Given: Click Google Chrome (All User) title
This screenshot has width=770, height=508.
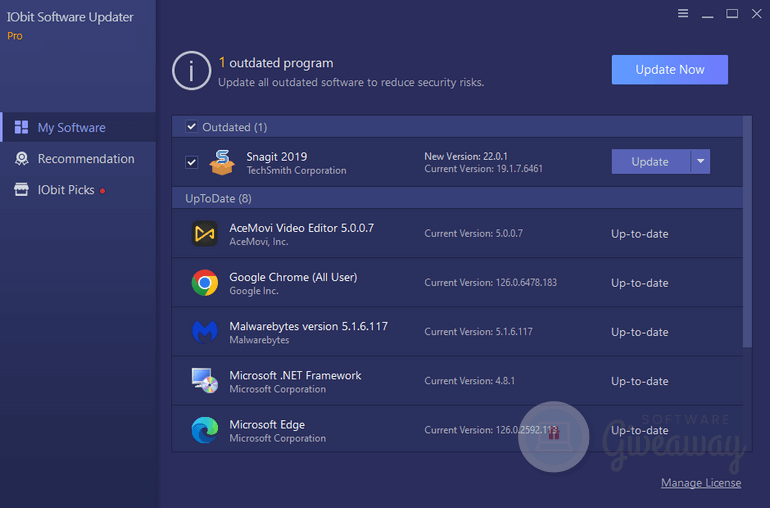Looking at the screenshot, I should click(293, 277).
